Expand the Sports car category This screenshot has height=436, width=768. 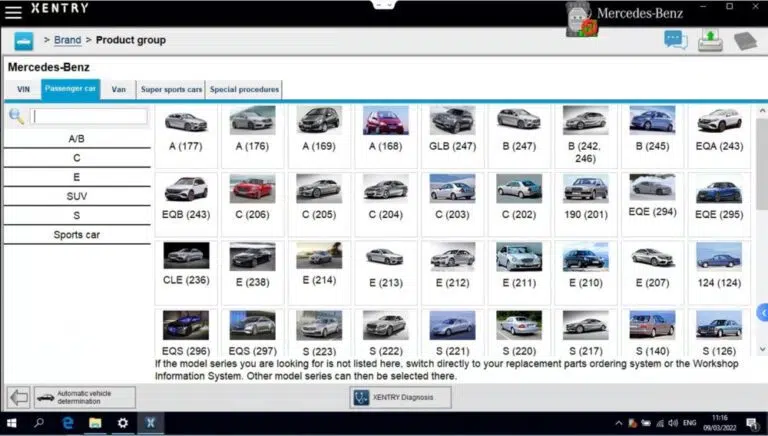(x=77, y=235)
